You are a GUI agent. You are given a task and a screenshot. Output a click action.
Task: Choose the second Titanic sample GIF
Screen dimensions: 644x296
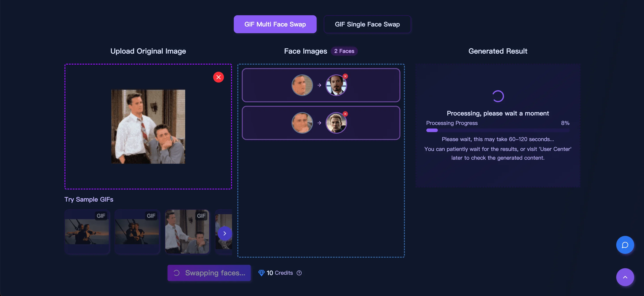(x=137, y=232)
